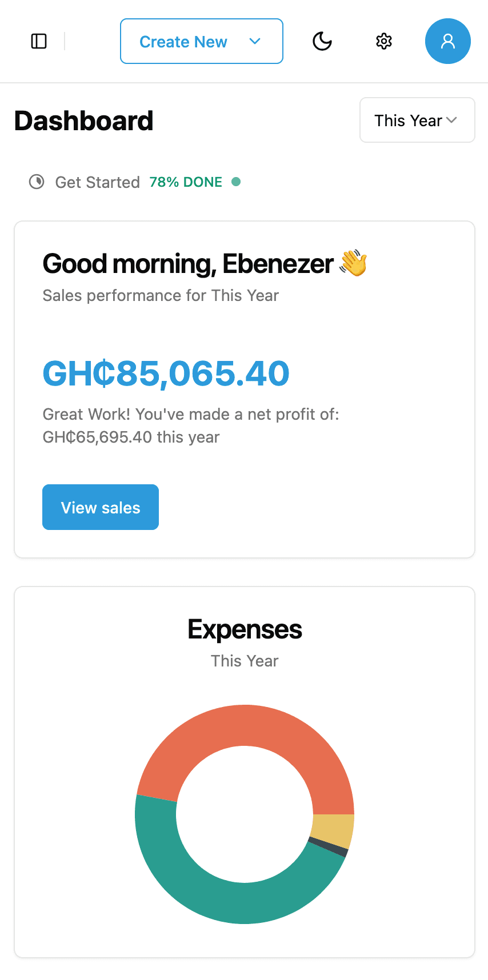The image size is (488, 980).
Task: Click the Get Started progress clock icon
Action: [37, 182]
